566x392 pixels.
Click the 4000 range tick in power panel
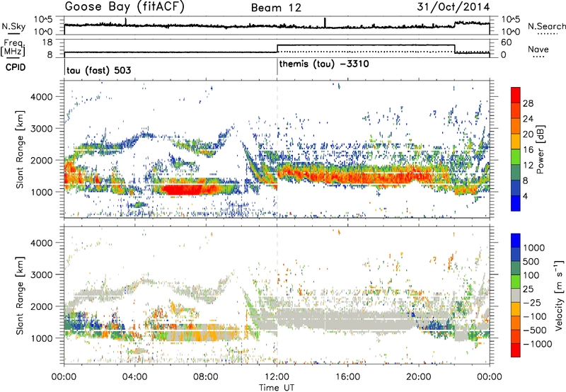pyautogui.click(x=43, y=97)
